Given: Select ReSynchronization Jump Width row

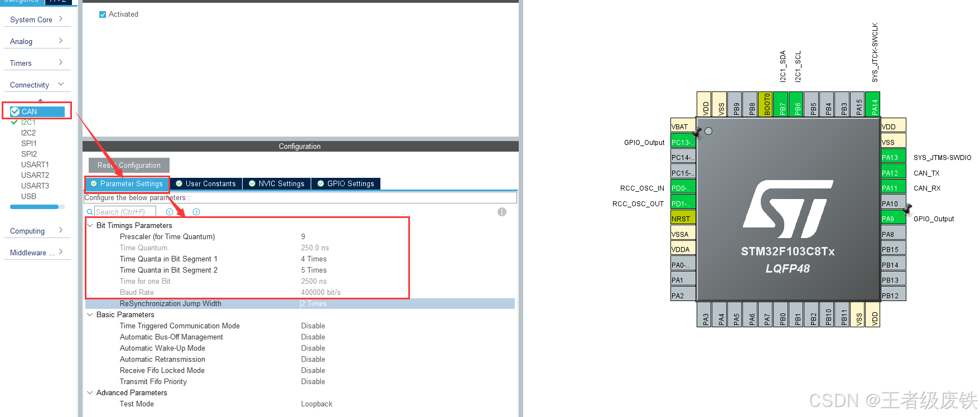Looking at the screenshot, I should 300,303.
